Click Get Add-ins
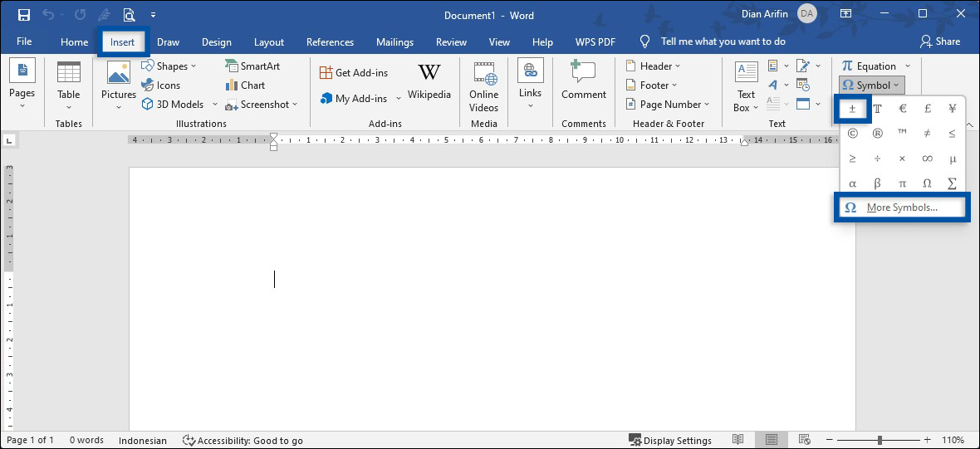 tap(354, 72)
